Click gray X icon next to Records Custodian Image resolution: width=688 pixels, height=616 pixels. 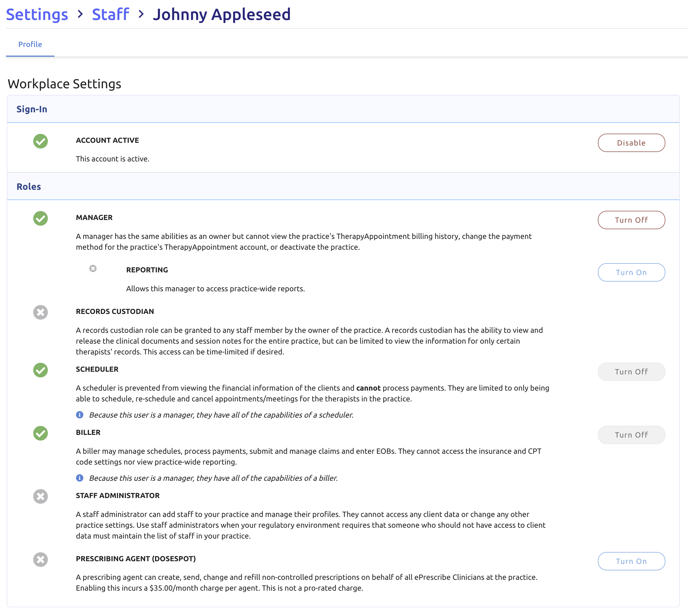pos(40,312)
